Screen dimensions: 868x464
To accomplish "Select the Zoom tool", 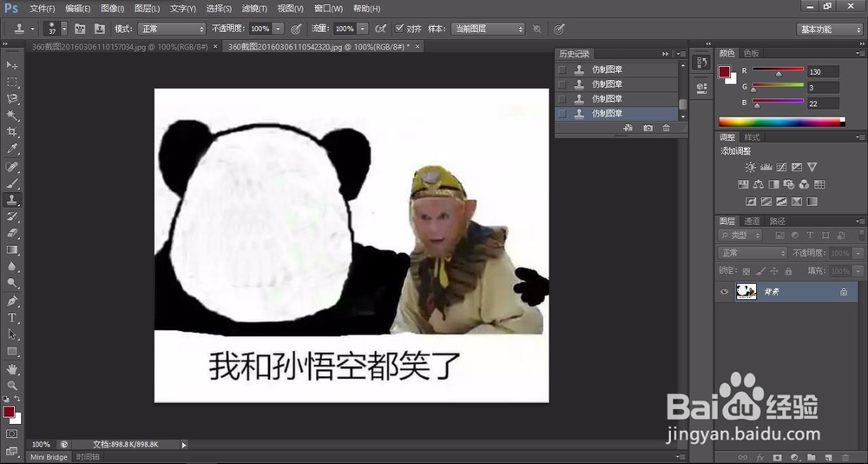I will click(12, 386).
